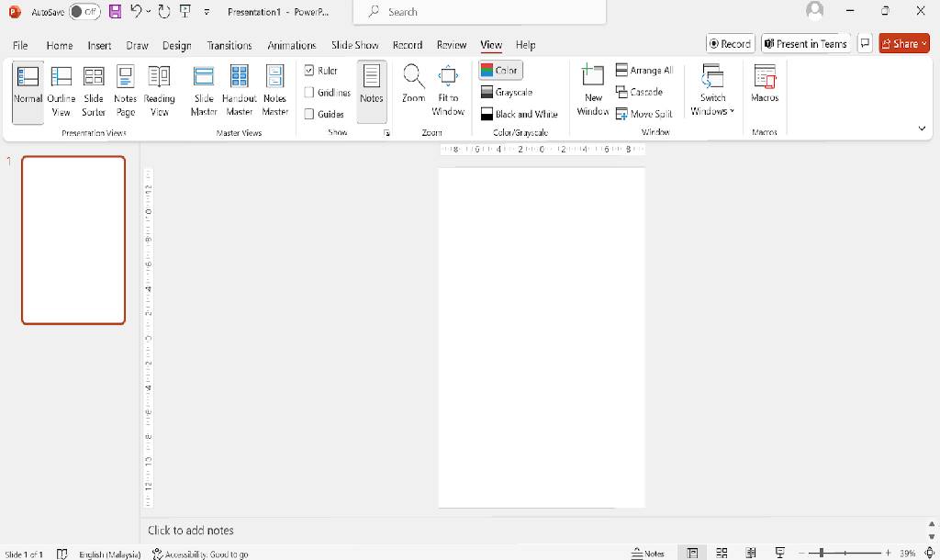
Task: Enable the Guides checkbox
Action: pyautogui.click(x=309, y=114)
